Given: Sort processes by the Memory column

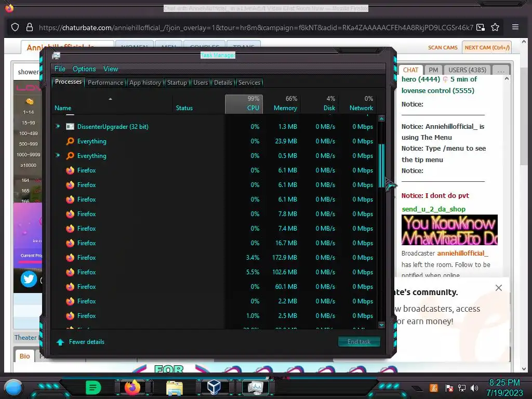Looking at the screenshot, I should tap(282, 103).
